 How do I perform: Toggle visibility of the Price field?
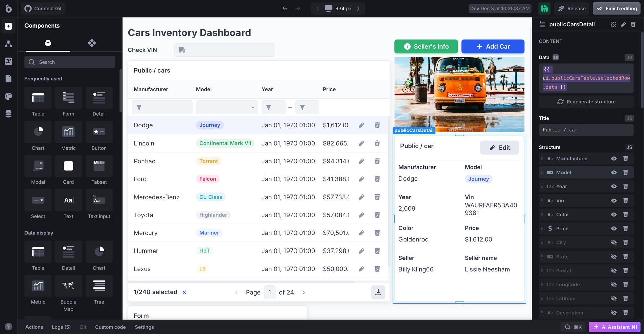point(614,229)
